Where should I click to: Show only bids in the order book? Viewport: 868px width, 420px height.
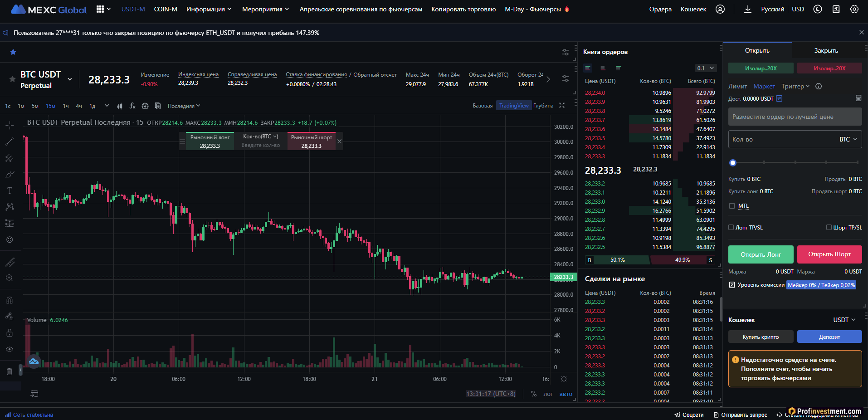619,68
